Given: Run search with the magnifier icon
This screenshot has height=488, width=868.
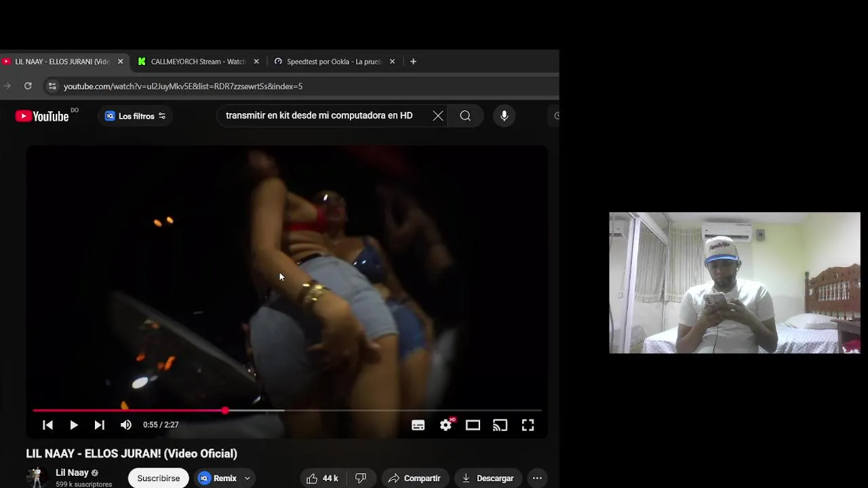Looking at the screenshot, I should tap(465, 116).
